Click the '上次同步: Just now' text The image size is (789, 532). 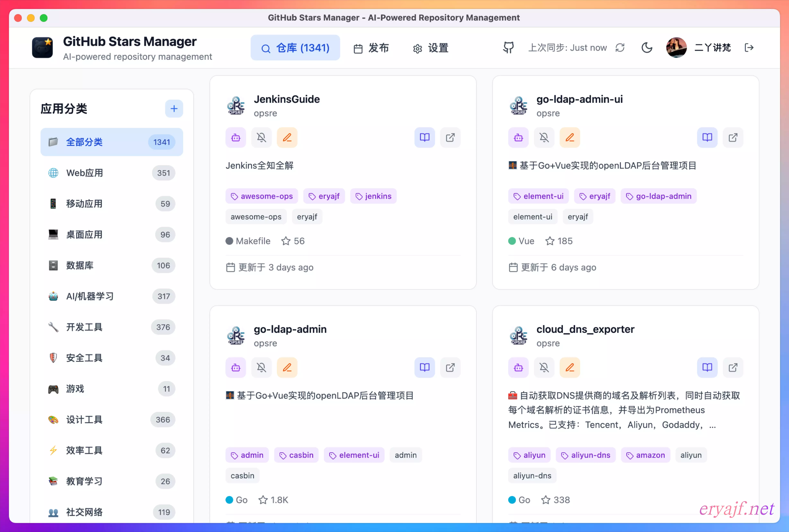(x=567, y=48)
